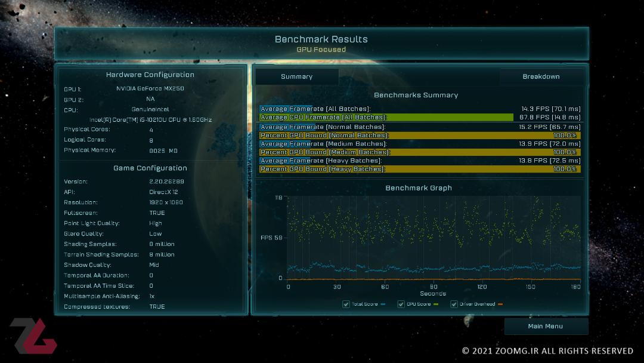Click the Physical Cores label
Image resolution: width=644 pixels, height=363 pixels.
(x=86, y=130)
